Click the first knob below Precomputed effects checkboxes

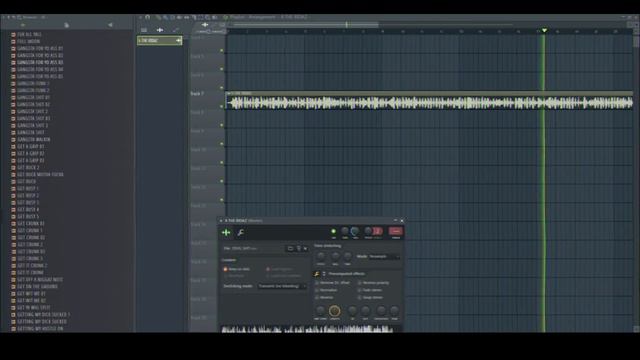click(320, 310)
